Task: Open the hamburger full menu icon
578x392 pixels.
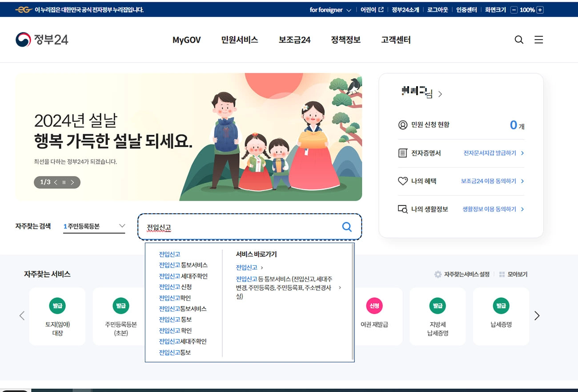Action: tap(538, 40)
